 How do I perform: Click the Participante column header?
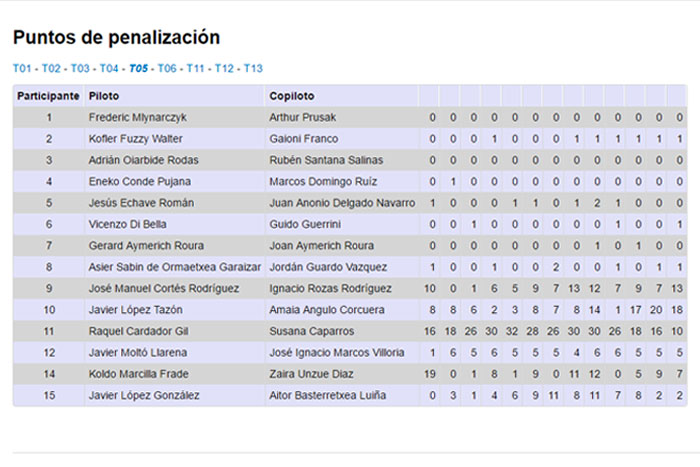[x=48, y=96]
